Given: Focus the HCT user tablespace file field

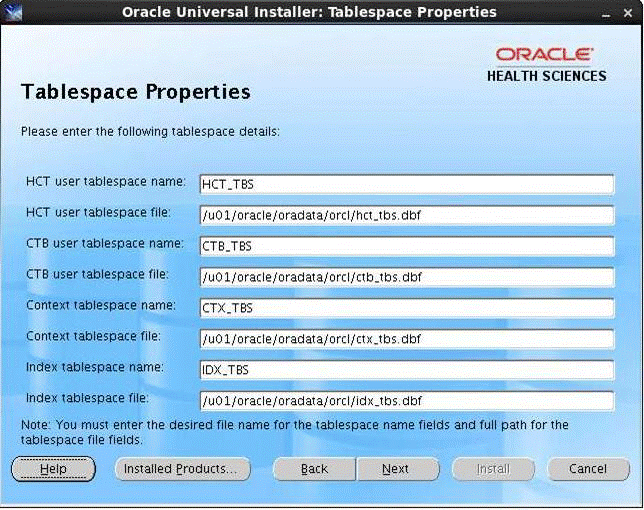Looking at the screenshot, I should coord(407,215).
